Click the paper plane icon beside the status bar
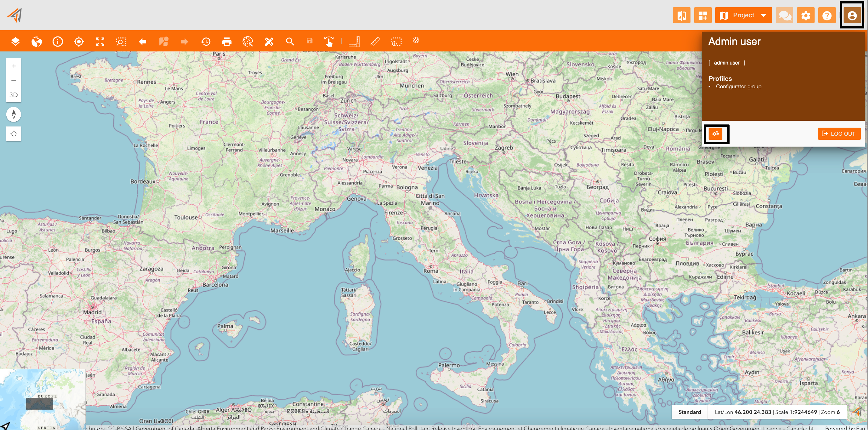 [857, 411]
